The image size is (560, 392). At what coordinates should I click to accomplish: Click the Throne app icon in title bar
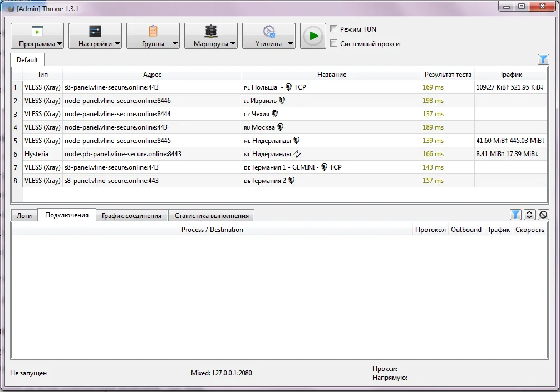pos(10,8)
